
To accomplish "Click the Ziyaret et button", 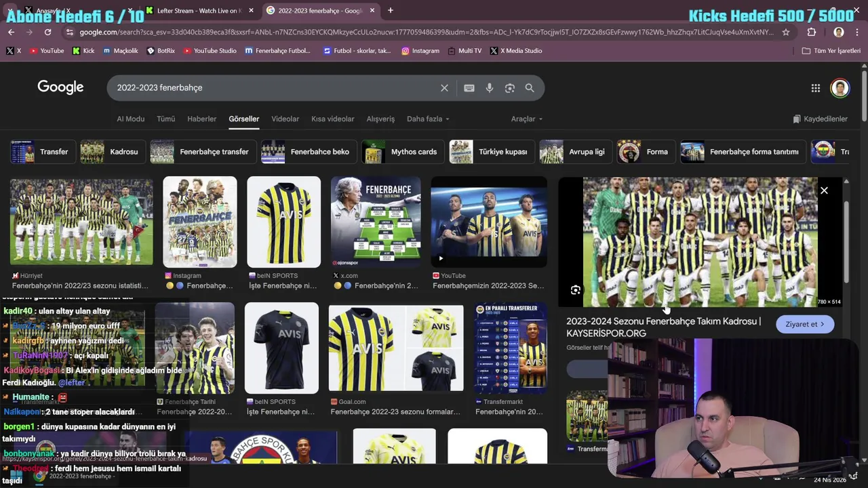I will [805, 324].
